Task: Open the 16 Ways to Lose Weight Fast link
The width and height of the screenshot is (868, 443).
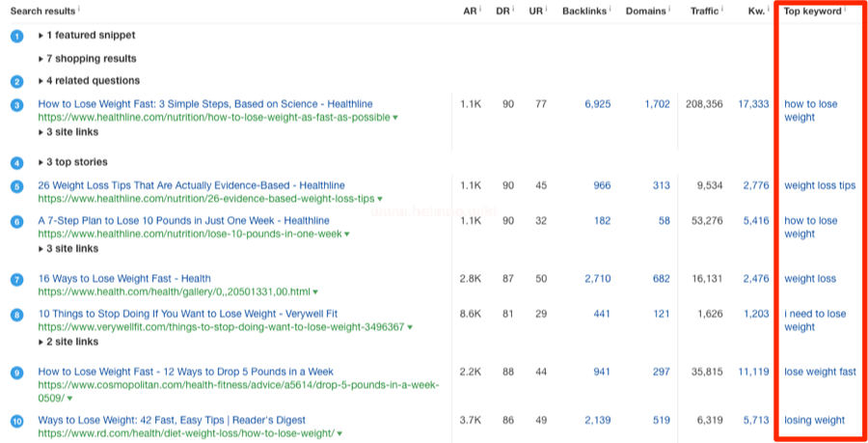Action: pyautogui.click(x=124, y=279)
